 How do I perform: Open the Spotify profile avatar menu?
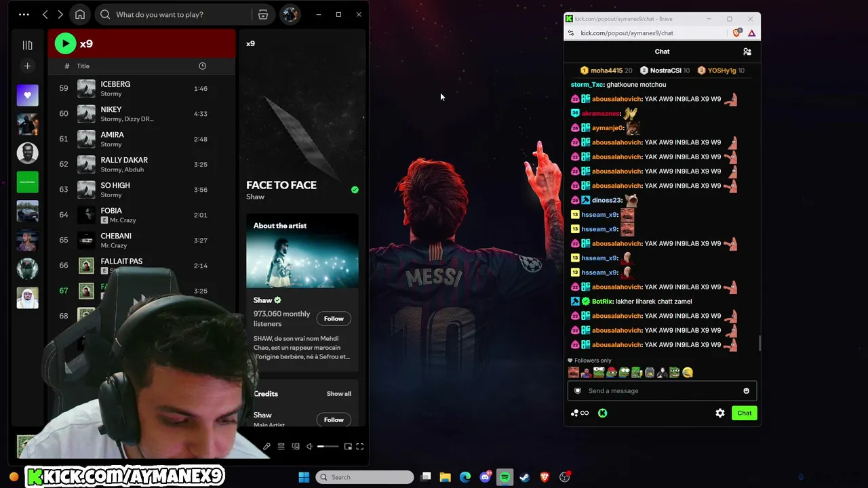tap(290, 14)
